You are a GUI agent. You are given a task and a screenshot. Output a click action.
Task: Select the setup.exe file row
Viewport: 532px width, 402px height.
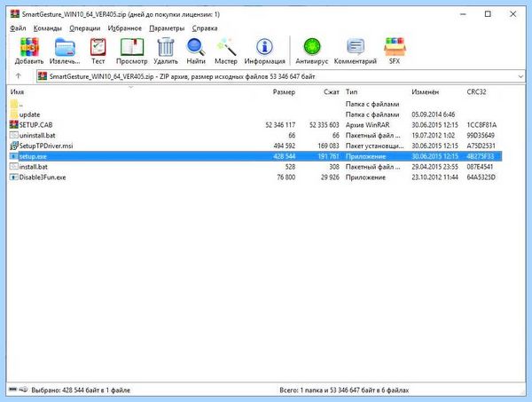point(255,156)
